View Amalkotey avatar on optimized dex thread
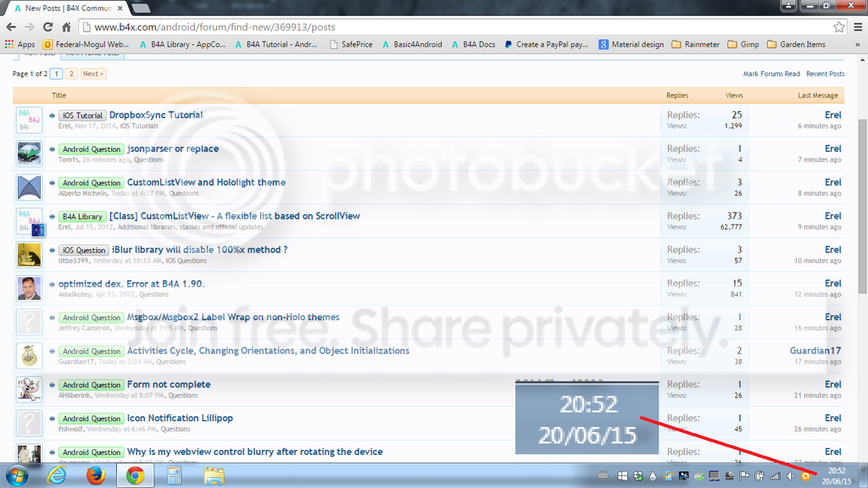Viewport: 868px width, 488px height. click(x=29, y=288)
